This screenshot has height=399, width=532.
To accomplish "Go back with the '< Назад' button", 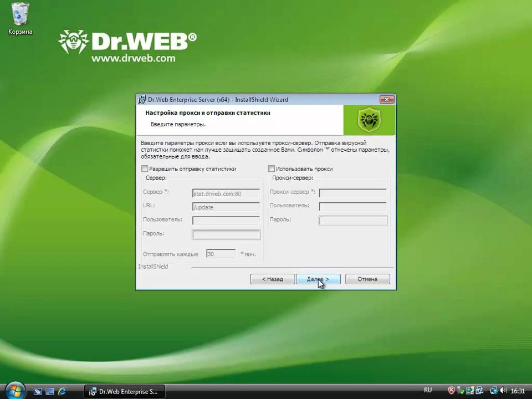I will tap(273, 279).
